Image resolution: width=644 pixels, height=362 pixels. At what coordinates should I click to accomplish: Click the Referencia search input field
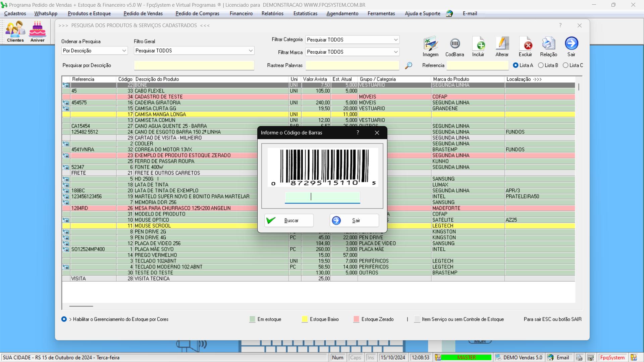pos(478,65)
